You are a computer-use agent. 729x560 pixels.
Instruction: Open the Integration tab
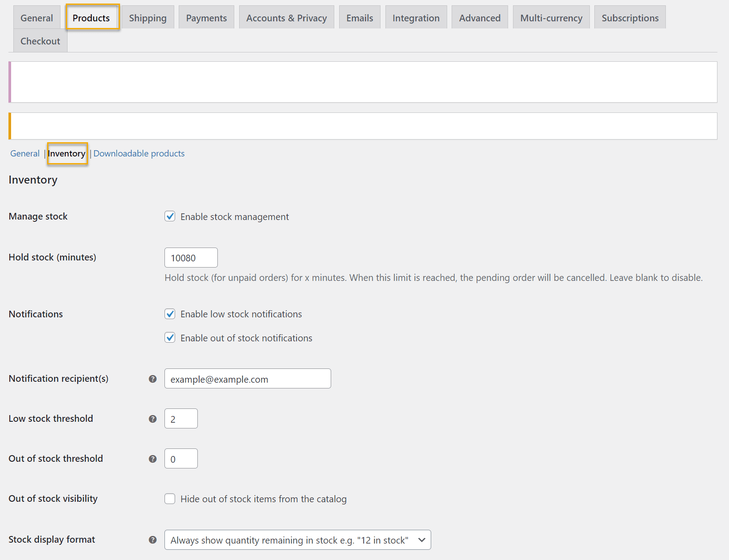point(416,18)
